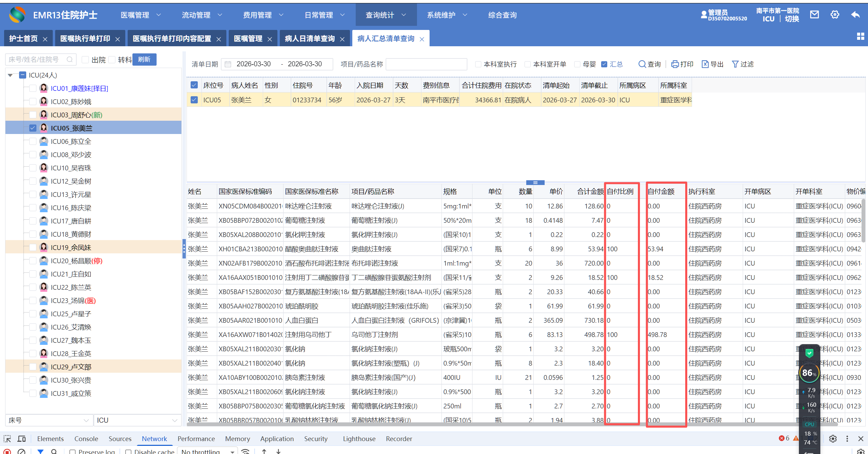Open the 综合查询 menu item
The image size is (868, 454).
[502, 15]
